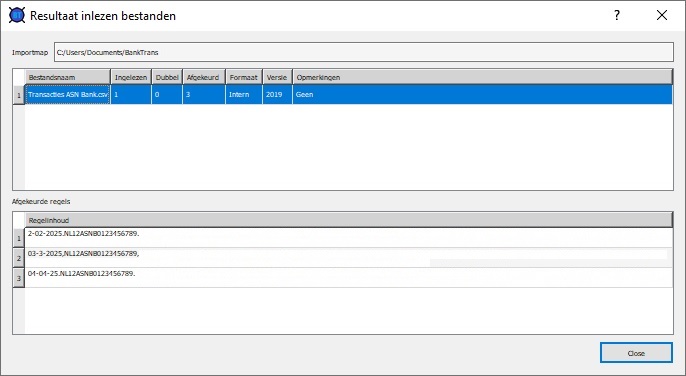Image resolution: width=686 pixels, height=376 pixels.
Task: Select rejected line starting with 2-02-2025
Action: pyautogui.click(x=349, y=238)
